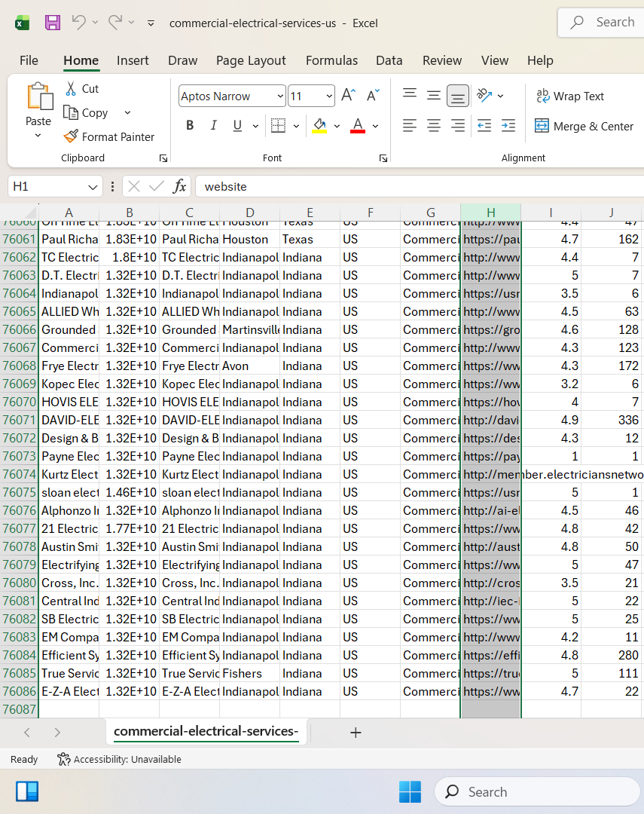Redo the last action
Screen dimensions: 644x814
click(114, 23)
